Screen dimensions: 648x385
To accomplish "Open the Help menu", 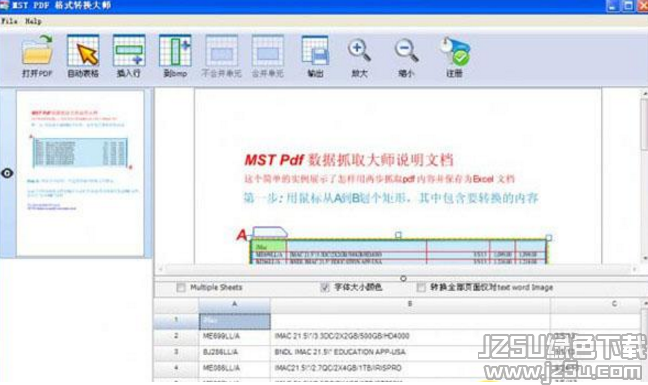I will (33, 21).
